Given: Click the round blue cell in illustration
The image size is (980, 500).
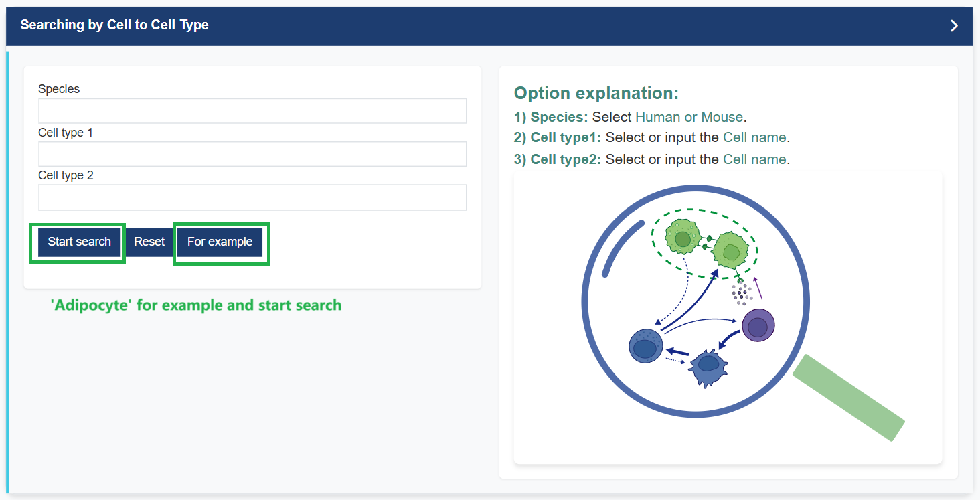Looking at the screenshot, I should point(646,347).
